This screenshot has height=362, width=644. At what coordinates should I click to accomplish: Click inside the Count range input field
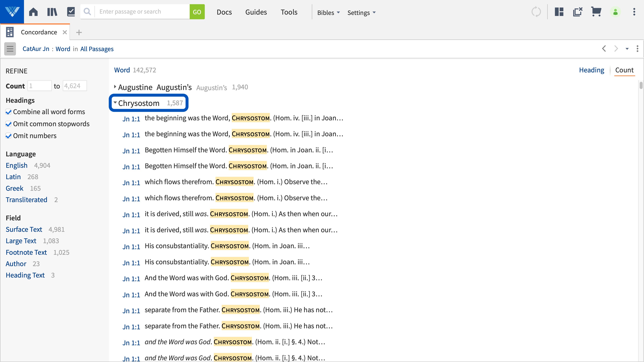coord(40,86)
